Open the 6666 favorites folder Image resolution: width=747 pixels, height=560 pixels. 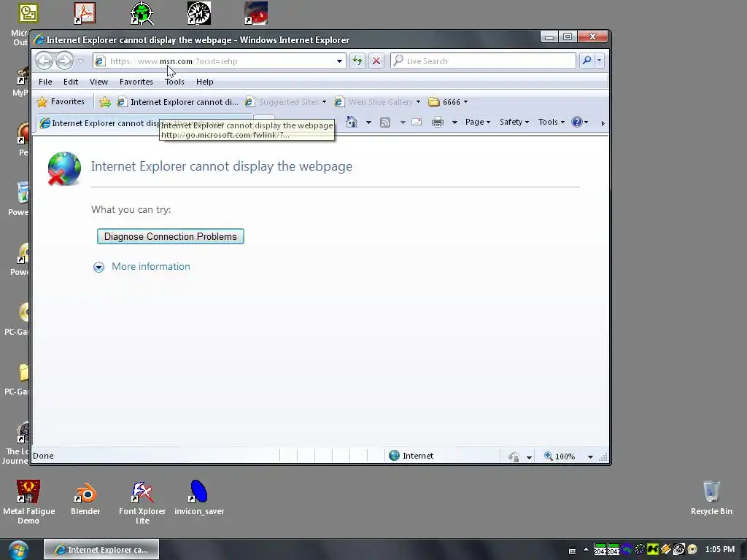(x=449, y=102)
